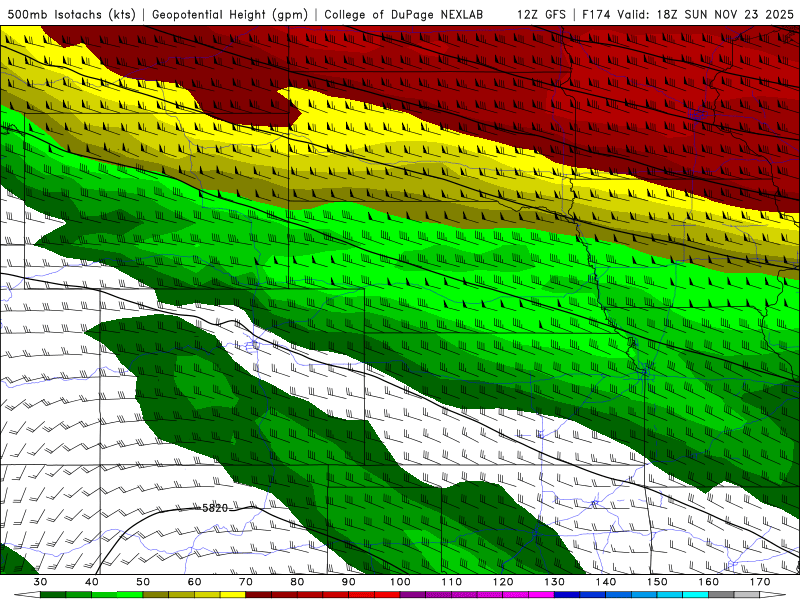The width and height of the screenshot is (800, 600).
Task: Click the 110 label on the color scale
Action: pyautogui.click(x=452, y=582)
